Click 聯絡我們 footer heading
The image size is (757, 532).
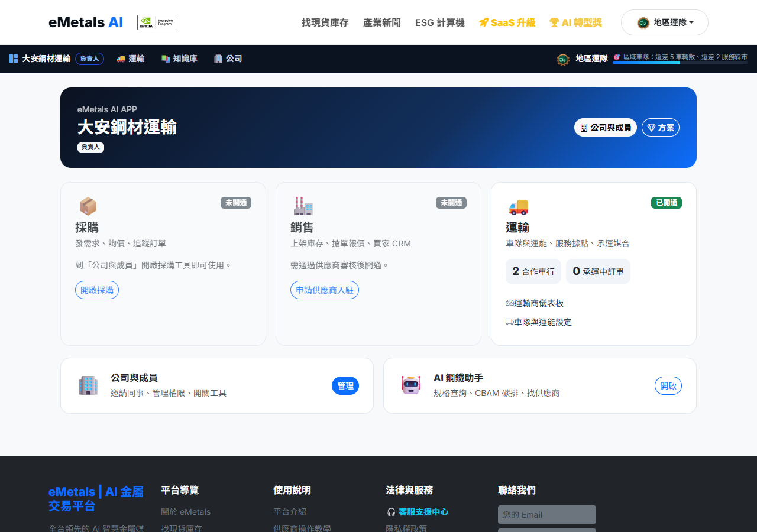517,490
